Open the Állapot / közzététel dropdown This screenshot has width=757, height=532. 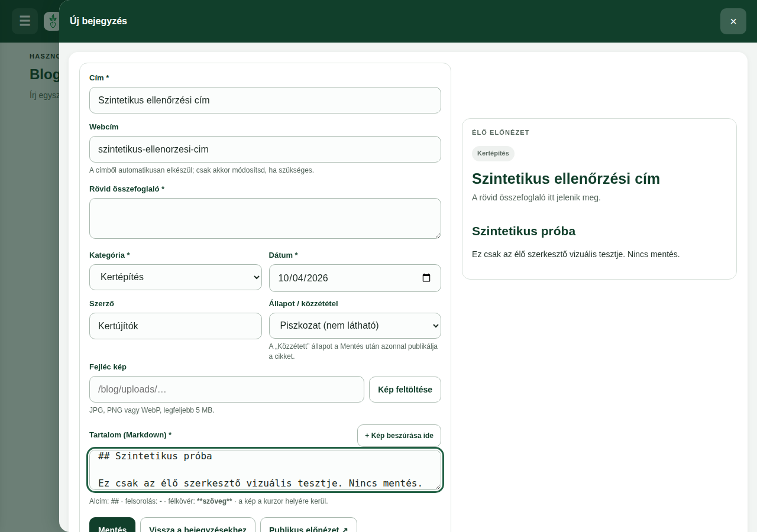[355, 326]
